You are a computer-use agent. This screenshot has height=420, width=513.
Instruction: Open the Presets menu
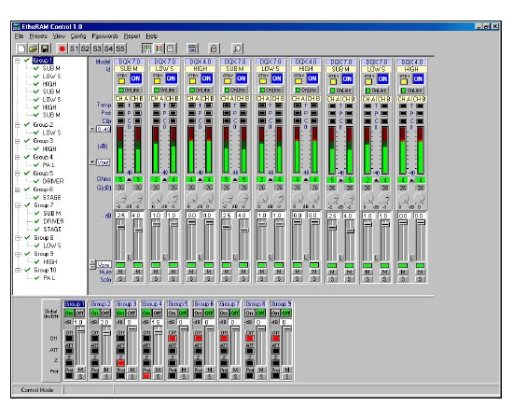pyautogui.click(x=38, y=36)
